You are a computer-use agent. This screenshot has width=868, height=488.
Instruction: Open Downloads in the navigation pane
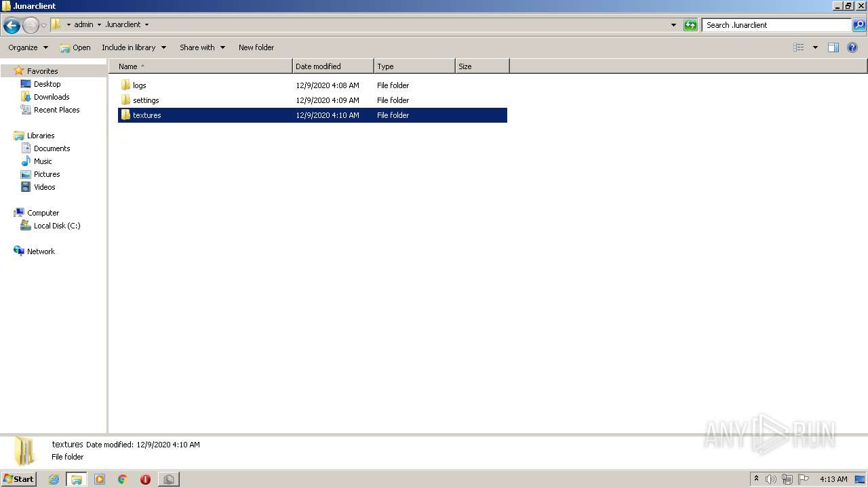52,97
